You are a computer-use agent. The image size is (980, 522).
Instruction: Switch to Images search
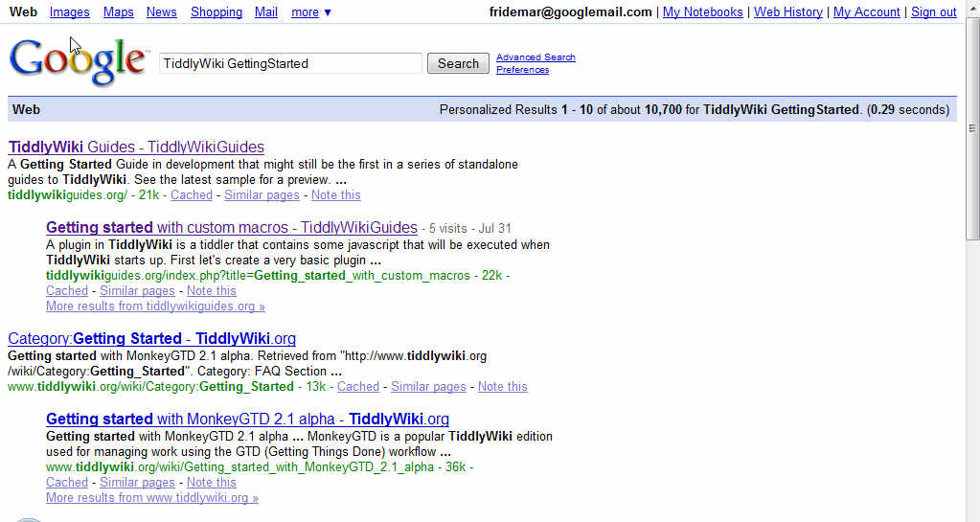coord(69,12)
